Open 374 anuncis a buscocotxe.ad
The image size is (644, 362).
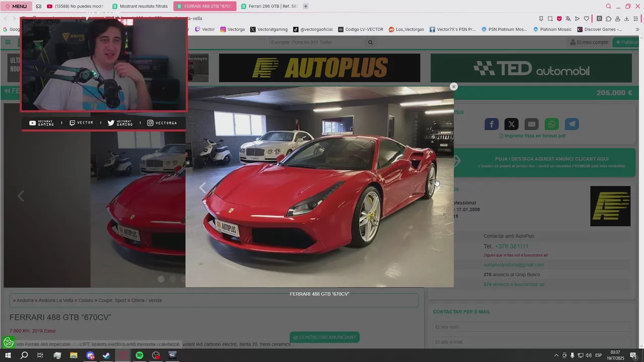point(514,285)
